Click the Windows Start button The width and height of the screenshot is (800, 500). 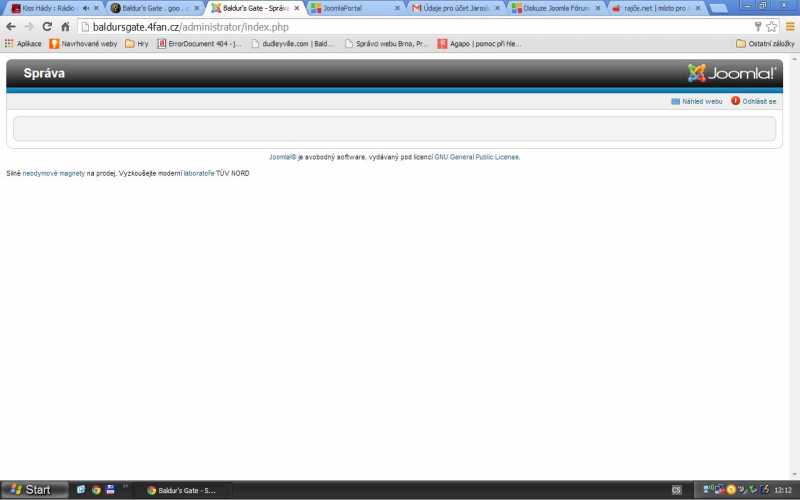[34, 490]
